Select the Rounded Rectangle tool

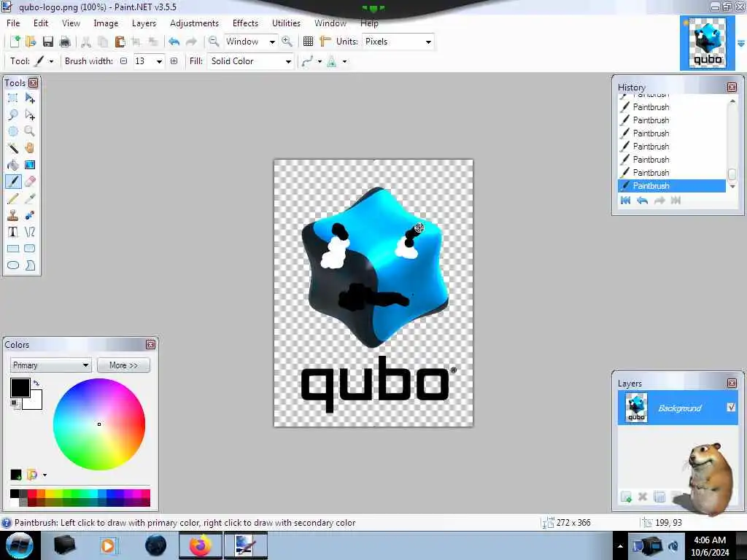pos(29,249)
